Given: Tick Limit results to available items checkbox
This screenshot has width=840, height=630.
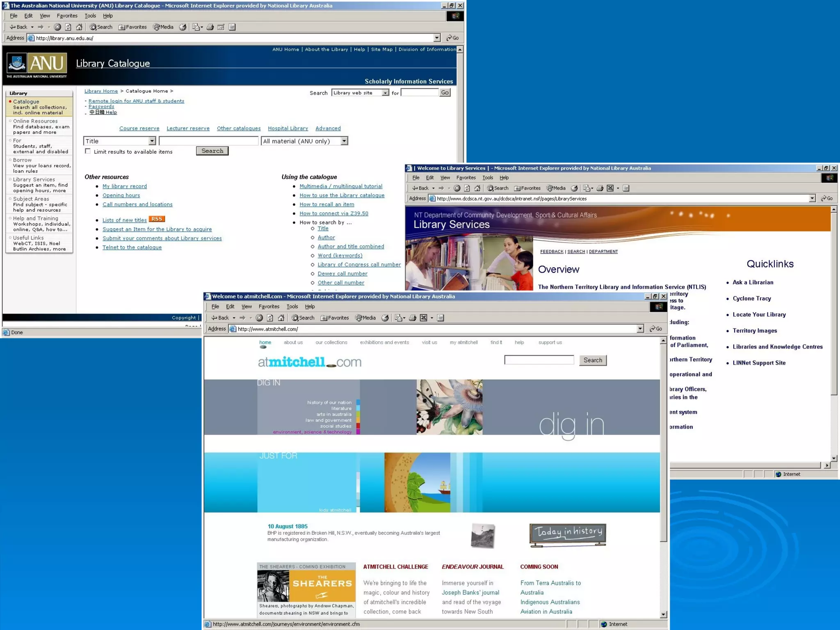Looking at the screenshot, I should click(x=88, y=151).
